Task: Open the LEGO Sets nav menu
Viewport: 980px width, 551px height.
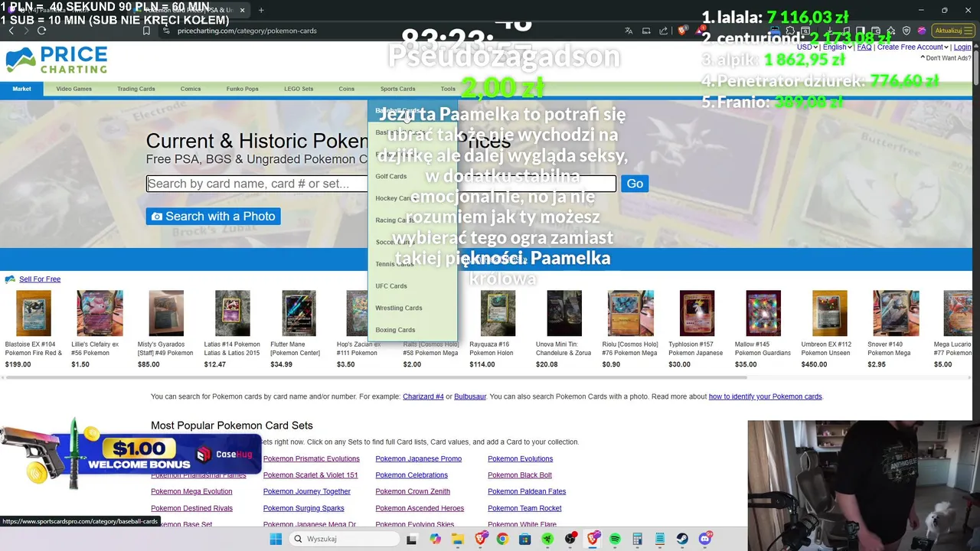Action: [299, 89]
